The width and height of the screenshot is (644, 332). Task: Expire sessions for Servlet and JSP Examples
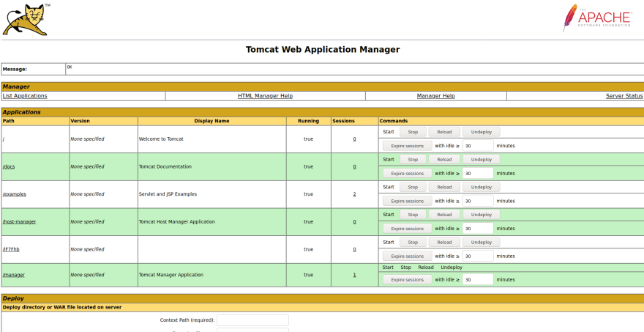[x=407, y=201]
